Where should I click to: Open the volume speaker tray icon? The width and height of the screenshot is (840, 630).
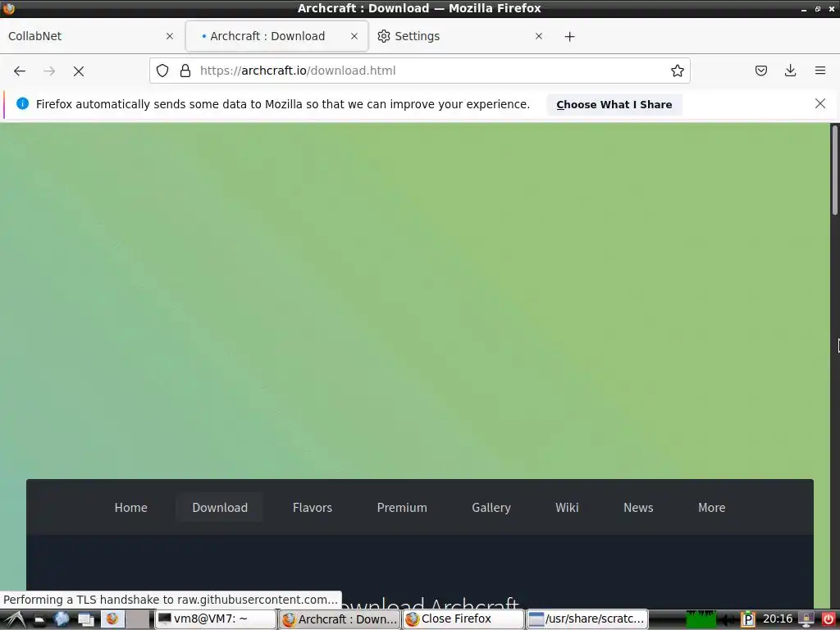[728, 620]
